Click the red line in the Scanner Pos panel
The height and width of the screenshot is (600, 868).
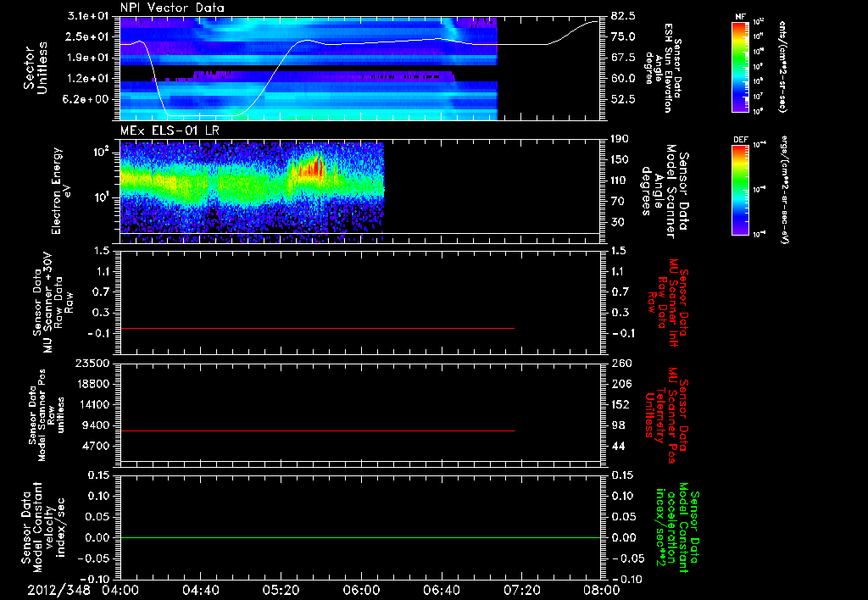(x=317, y=431)
